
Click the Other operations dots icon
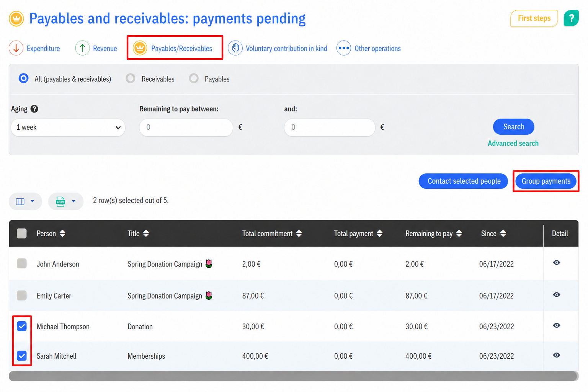click(x=344, y=48)
